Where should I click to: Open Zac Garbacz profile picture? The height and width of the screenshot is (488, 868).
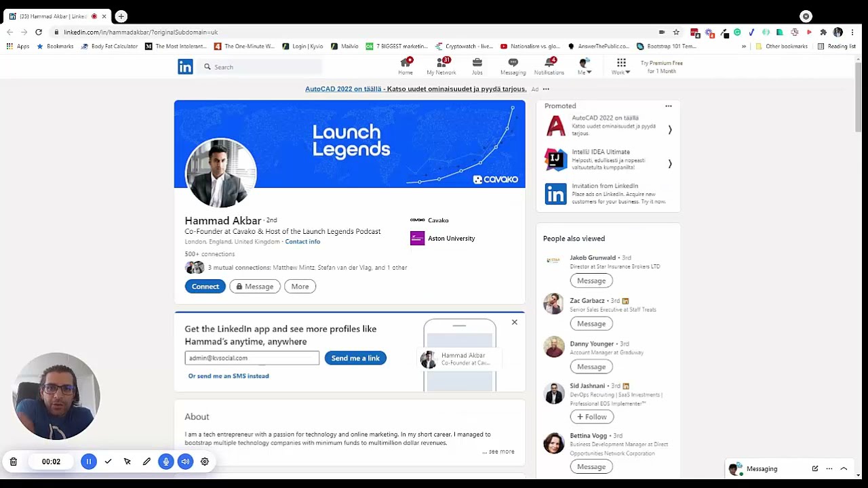(554, 304)
